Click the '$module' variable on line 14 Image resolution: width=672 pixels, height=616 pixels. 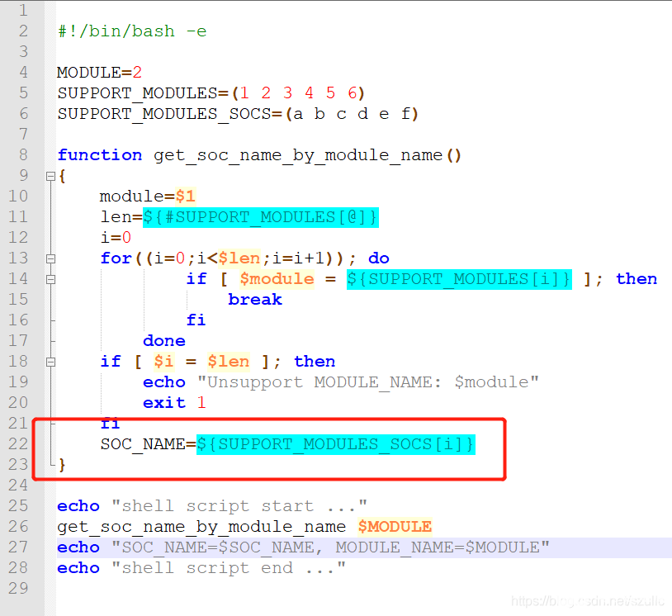click(277, 279)
